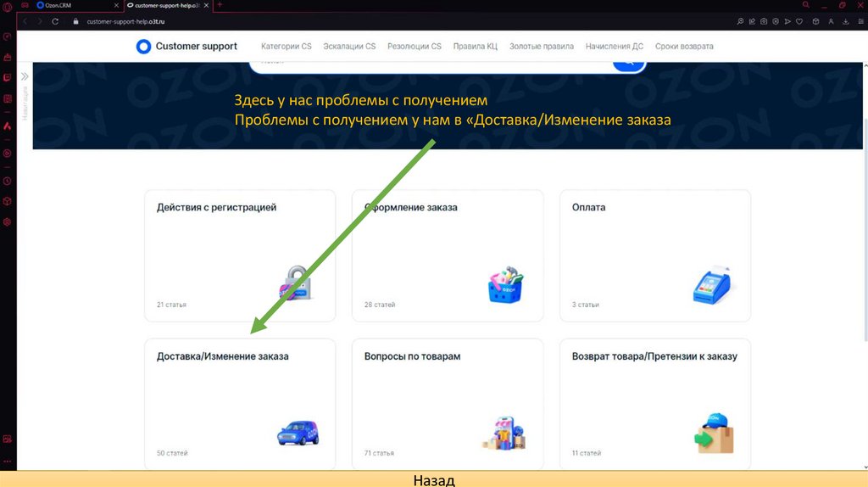The image size is (868, 487).
Task: Open the sidebar extensions cube icon
Action: [7, 201]
